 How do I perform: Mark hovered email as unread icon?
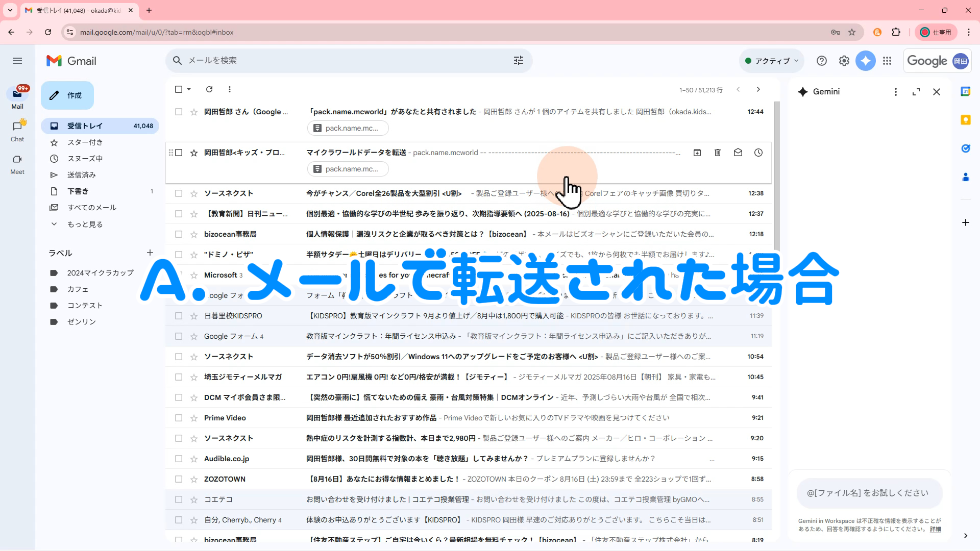point(738,153)
